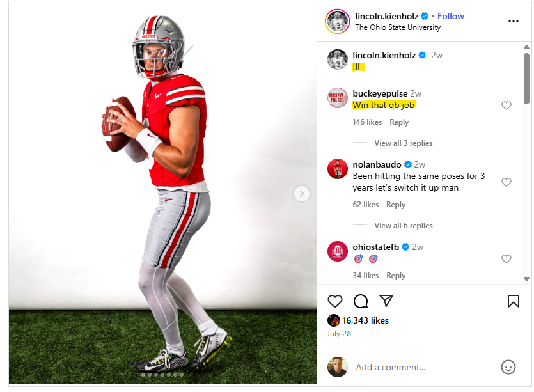The image size is (534, 392).
Task: Open the three-dot more options menu
Action: pyautogui.click(x=513, y=21)
